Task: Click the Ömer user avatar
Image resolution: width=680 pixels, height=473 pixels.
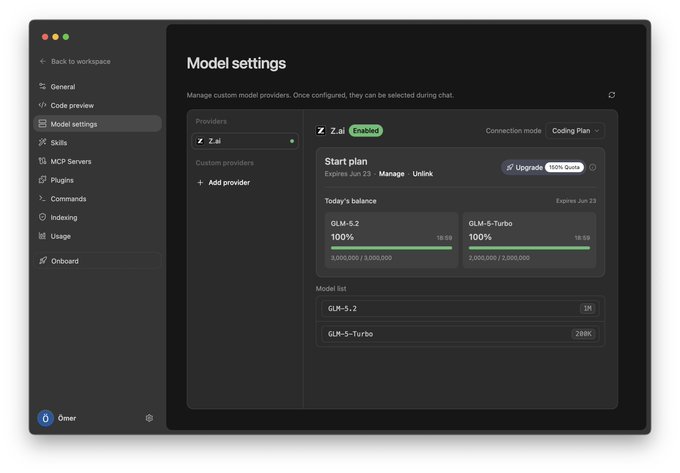Action: click(x=46, y=418)
